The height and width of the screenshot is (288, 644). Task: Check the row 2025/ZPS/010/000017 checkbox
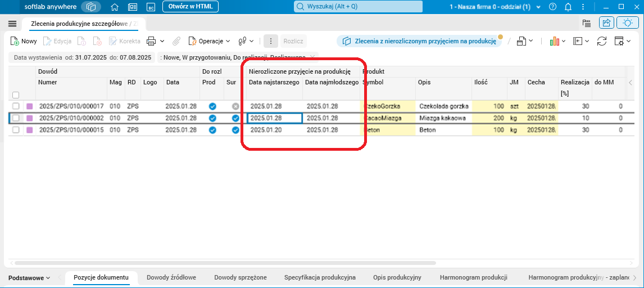coord(16,106)
